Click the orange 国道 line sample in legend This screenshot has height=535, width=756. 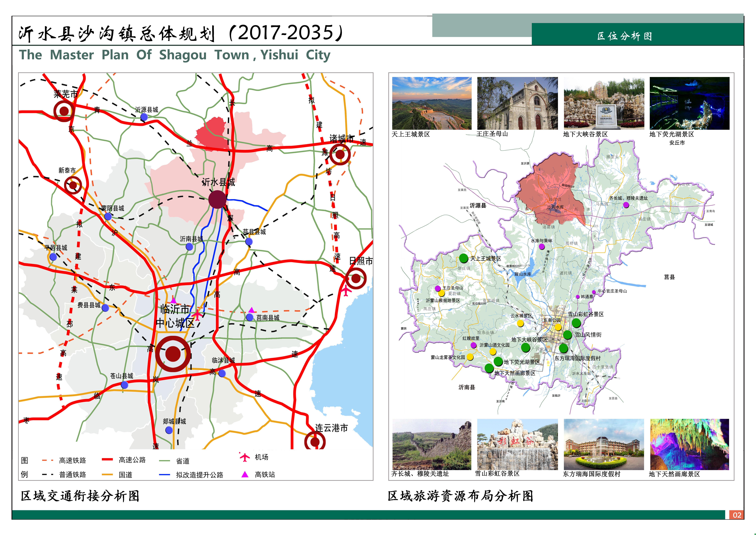107,475
